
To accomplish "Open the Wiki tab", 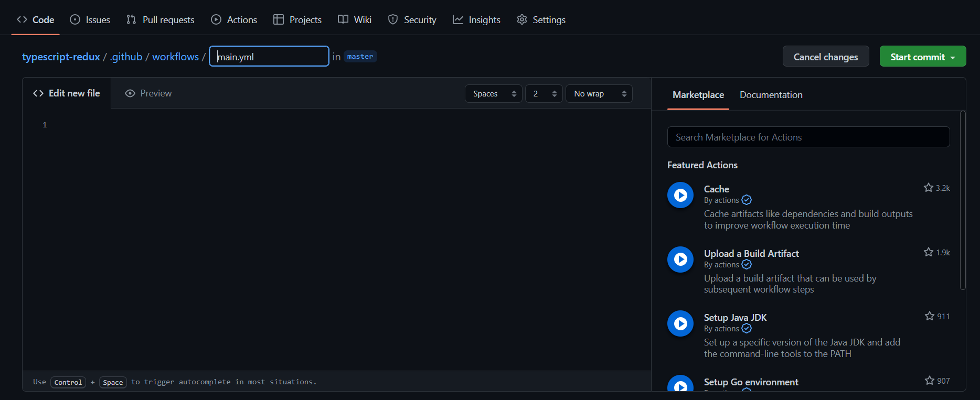I will point(355,20).
